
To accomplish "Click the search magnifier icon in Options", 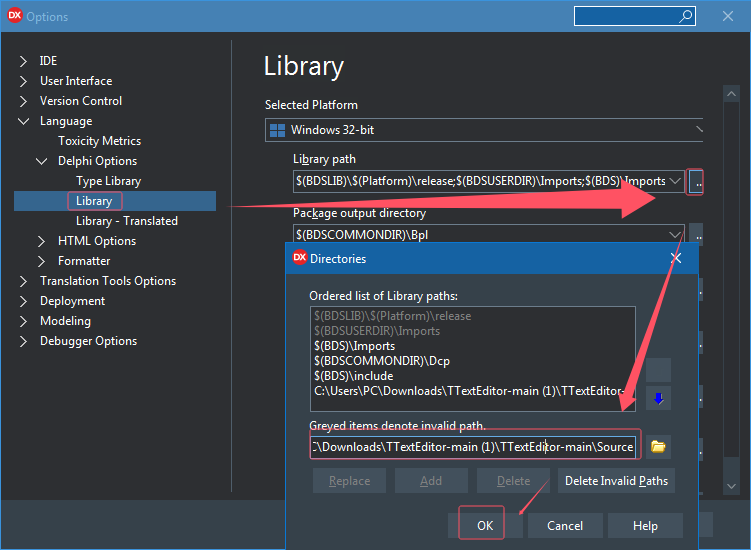I will click(x=685, y=16).
